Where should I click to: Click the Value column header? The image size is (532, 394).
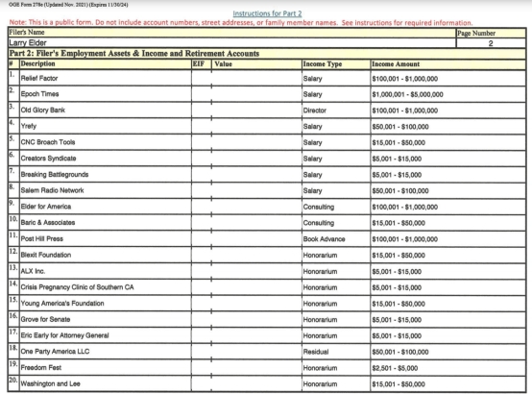(x=256, y=63)
